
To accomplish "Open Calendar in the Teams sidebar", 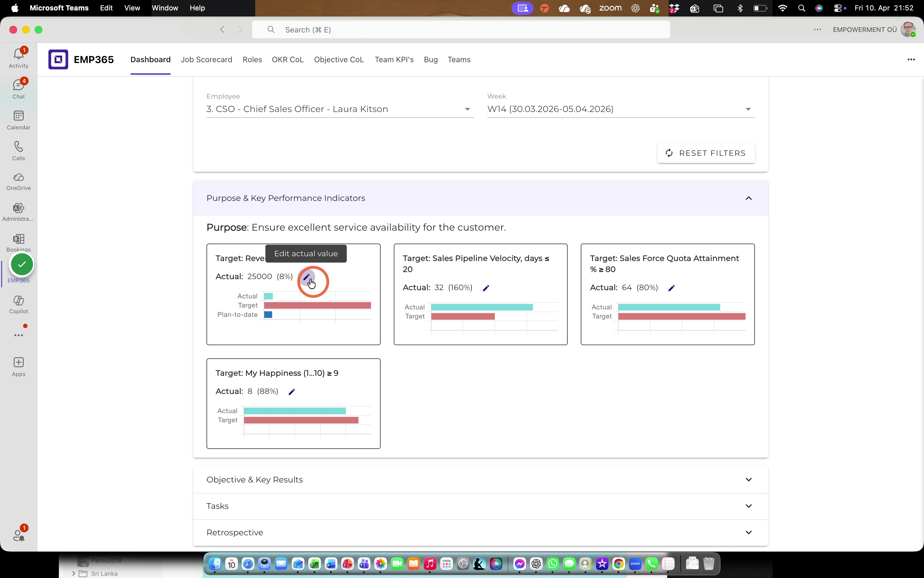I will tap(18, 120).
